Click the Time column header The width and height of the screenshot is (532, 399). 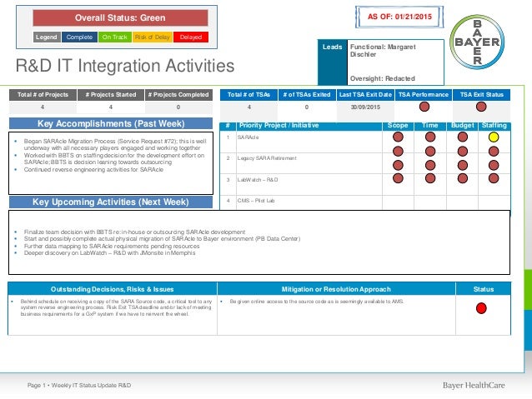430,126
